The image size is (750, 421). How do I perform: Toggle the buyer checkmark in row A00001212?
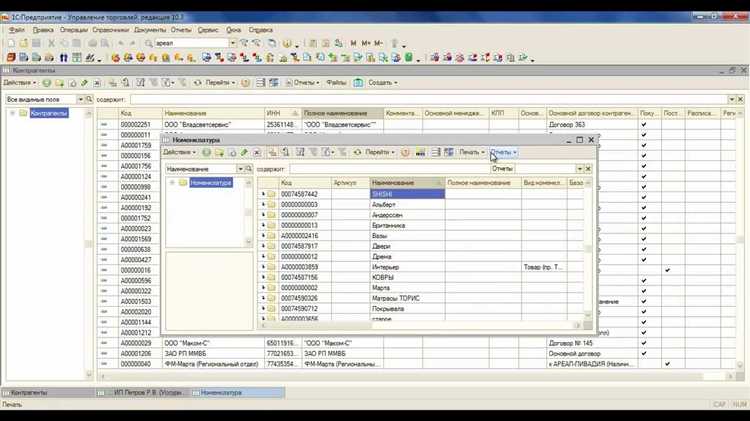[x=644, y=333]
